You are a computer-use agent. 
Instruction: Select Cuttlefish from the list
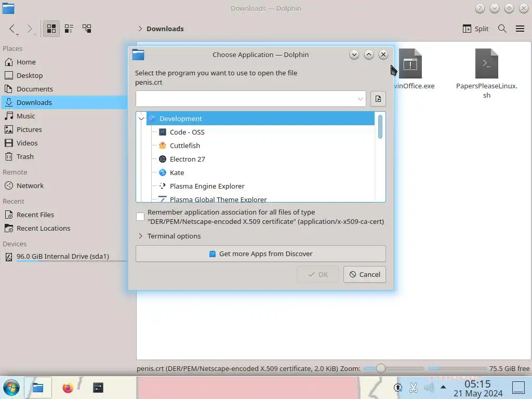[x=185, y=145]
